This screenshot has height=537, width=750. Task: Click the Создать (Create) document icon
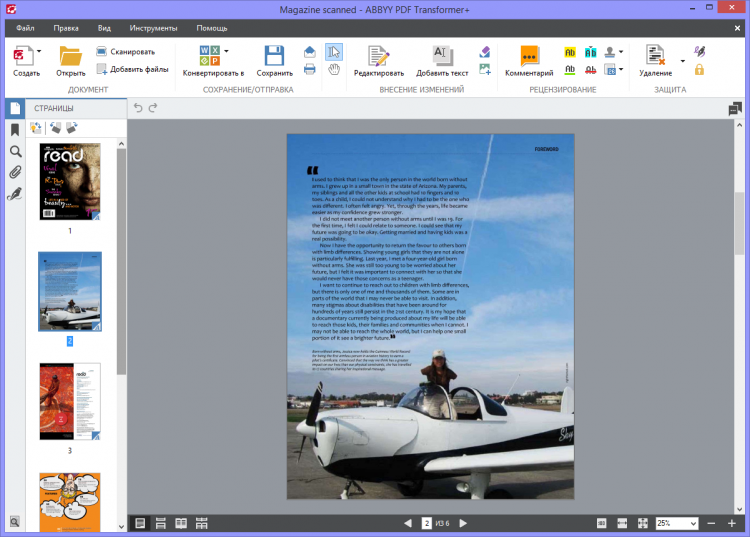click(23, 55)
